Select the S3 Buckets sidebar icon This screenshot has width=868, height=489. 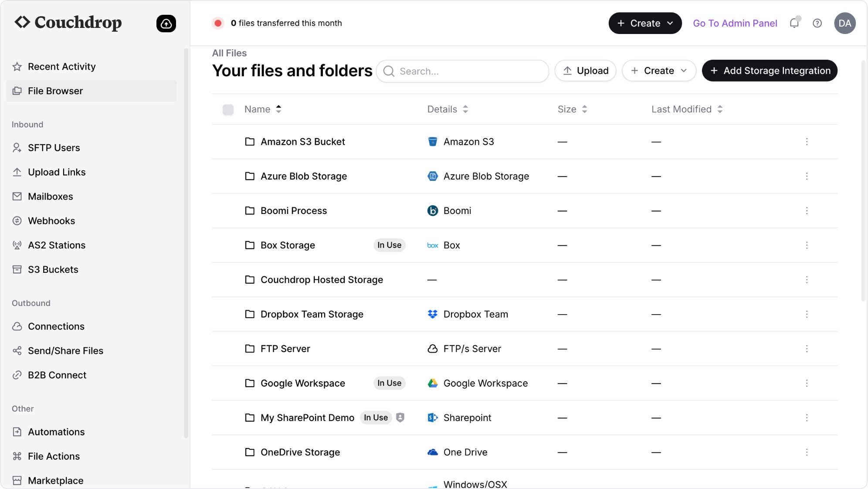tap(17, 269)
